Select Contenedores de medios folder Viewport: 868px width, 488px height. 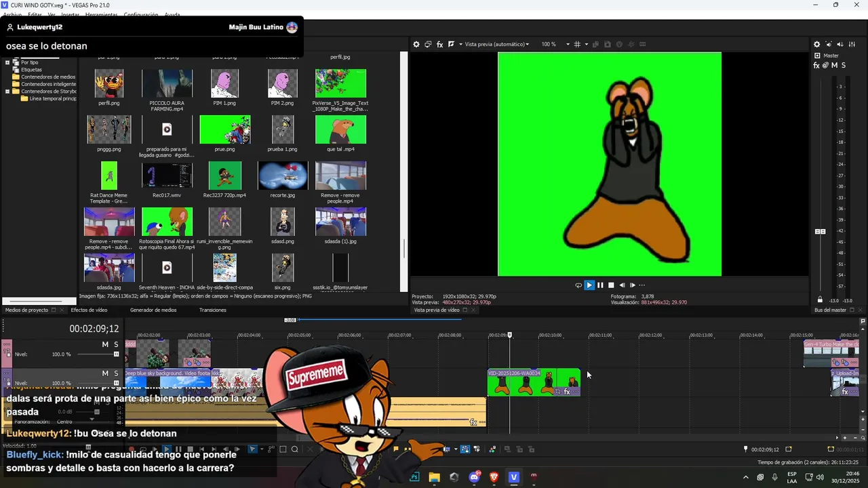(x=48, y=77)
